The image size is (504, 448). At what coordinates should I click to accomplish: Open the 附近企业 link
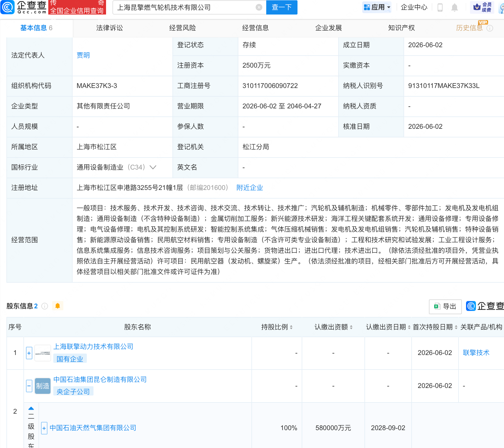(x=249, y=188)
